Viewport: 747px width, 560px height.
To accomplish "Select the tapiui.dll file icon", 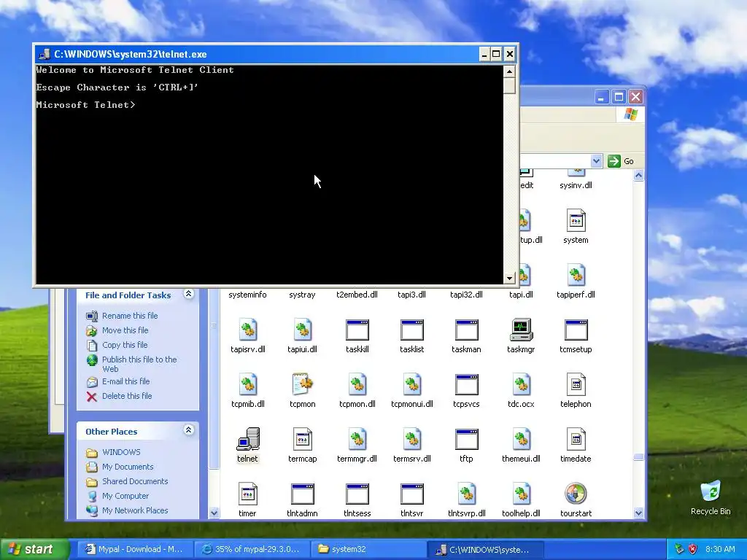I will tap(303, 330).
